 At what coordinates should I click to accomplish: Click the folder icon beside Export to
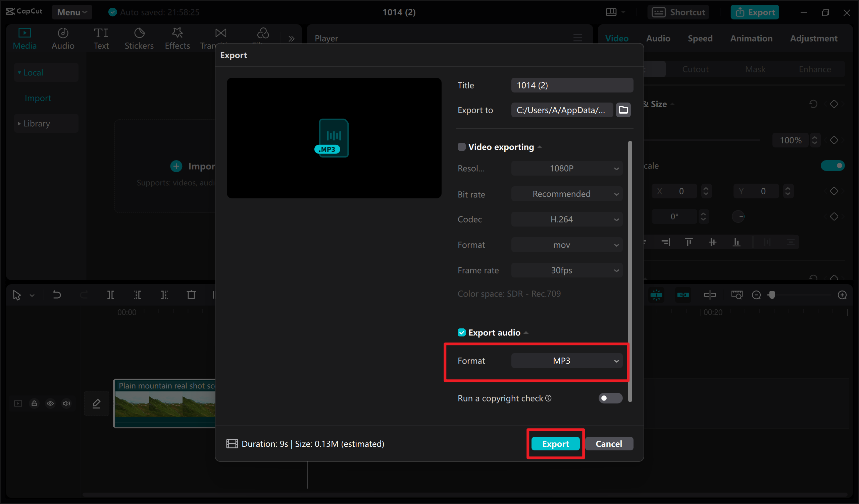point(623,110)
